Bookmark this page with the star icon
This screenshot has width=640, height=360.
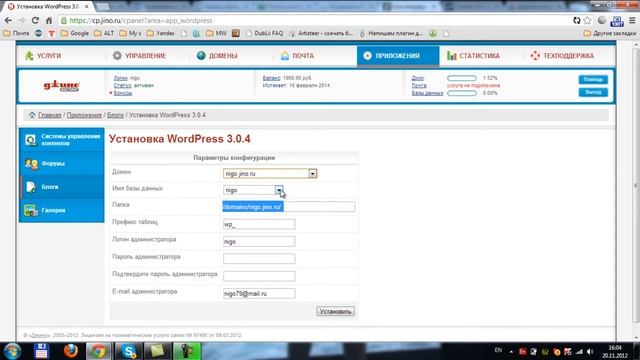point(587,20)
